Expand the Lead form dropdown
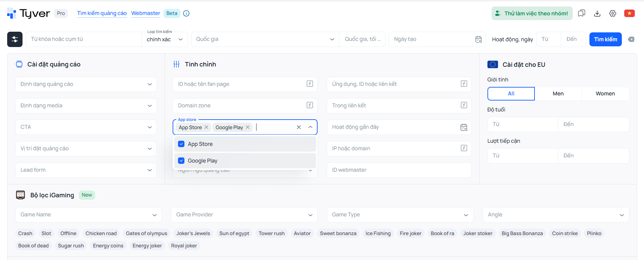 [86, 170]
